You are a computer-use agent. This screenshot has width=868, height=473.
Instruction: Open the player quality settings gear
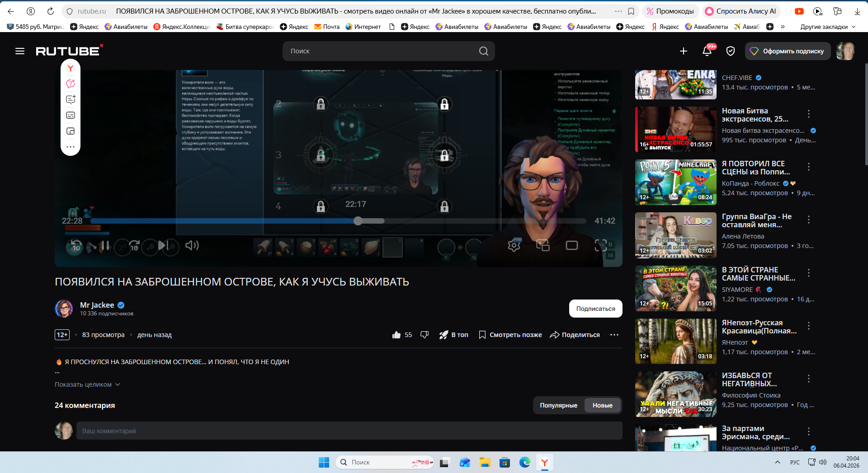[514, 245]
